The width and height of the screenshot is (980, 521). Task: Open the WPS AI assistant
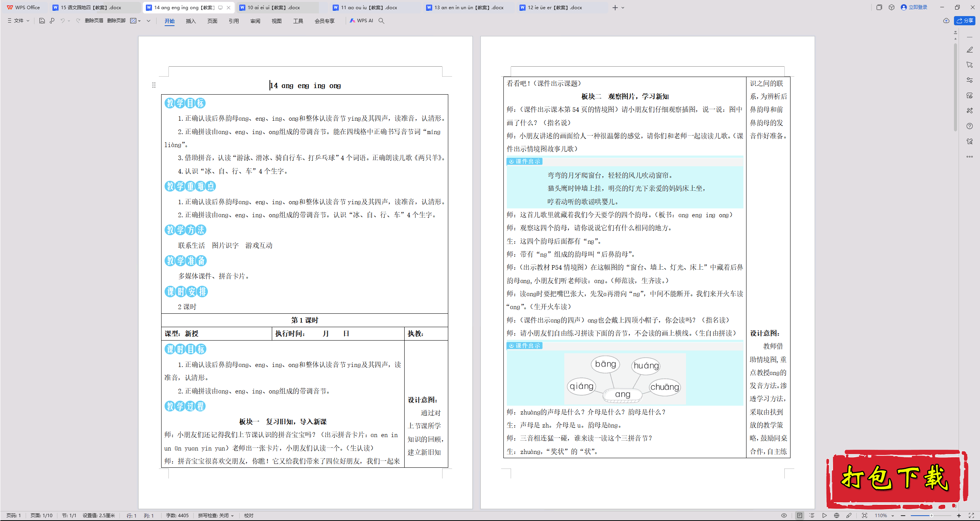[361, 21]
